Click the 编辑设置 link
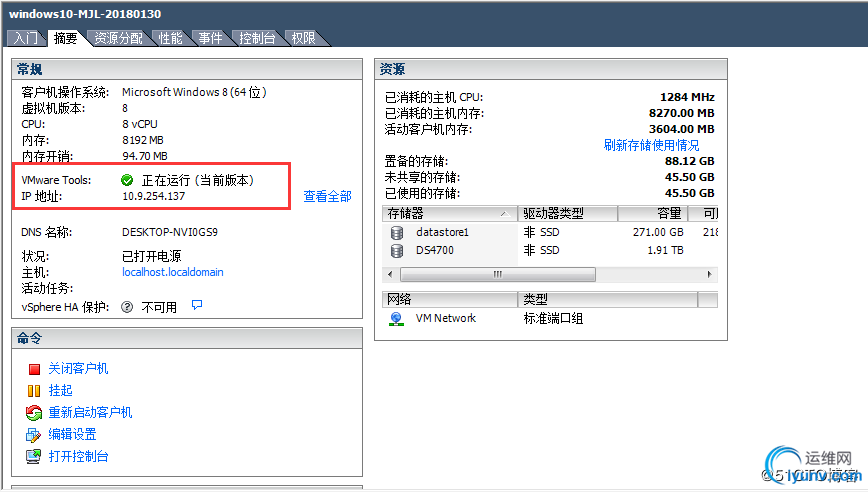868x492 pixels. click(73, 434)
